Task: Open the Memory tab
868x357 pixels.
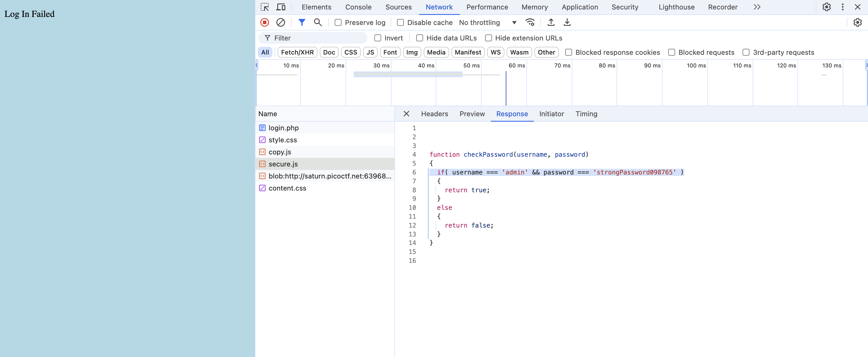Action: click(x=534, y=7)
